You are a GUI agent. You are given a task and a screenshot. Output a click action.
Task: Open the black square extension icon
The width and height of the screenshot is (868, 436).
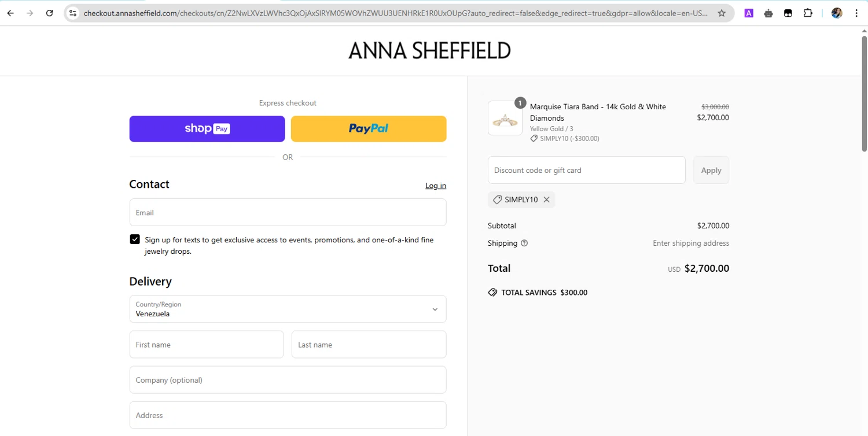point(788,13)
